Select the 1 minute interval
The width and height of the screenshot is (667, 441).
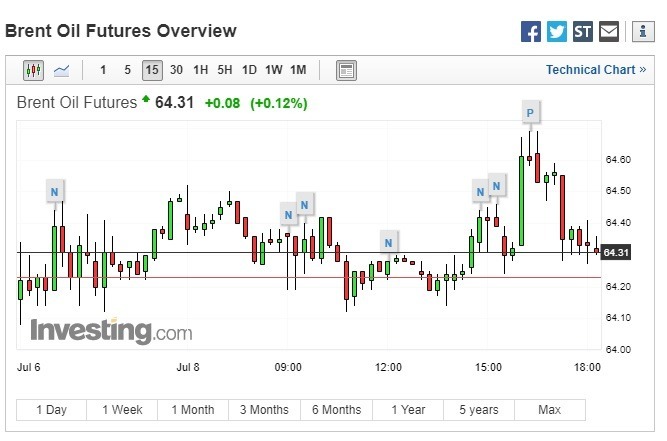pyautogui.click(x=103, y=70)
